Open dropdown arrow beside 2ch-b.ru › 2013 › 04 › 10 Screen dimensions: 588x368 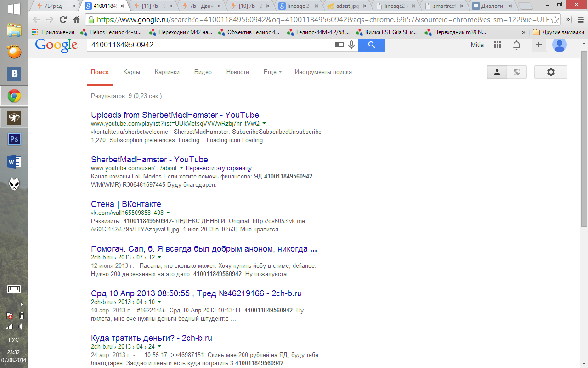159,302
